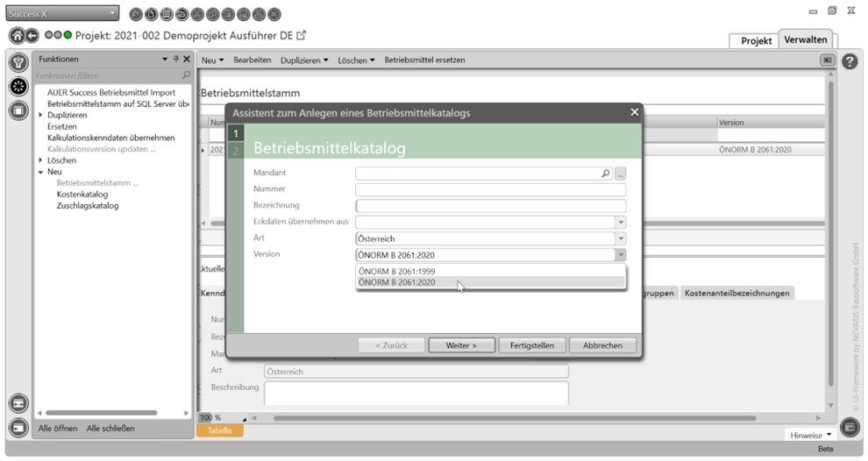The width and height of the screenshot is (868, 461).
Task: Click the Home icon
Action: 18,36
